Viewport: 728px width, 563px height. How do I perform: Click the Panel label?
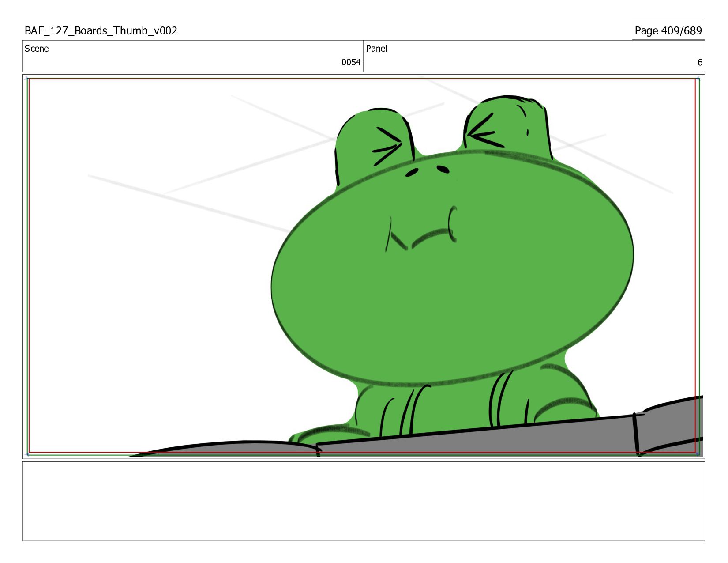tap(376, 49)
